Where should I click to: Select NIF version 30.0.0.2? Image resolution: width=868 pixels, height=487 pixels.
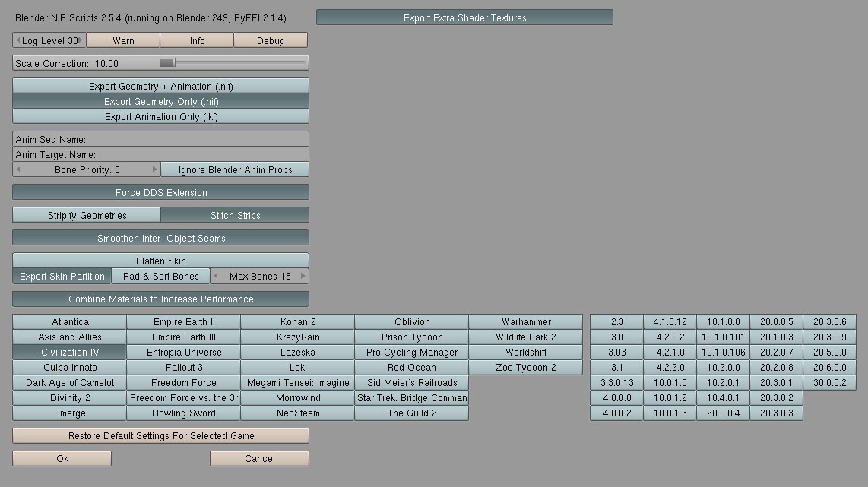pos(829,382)
